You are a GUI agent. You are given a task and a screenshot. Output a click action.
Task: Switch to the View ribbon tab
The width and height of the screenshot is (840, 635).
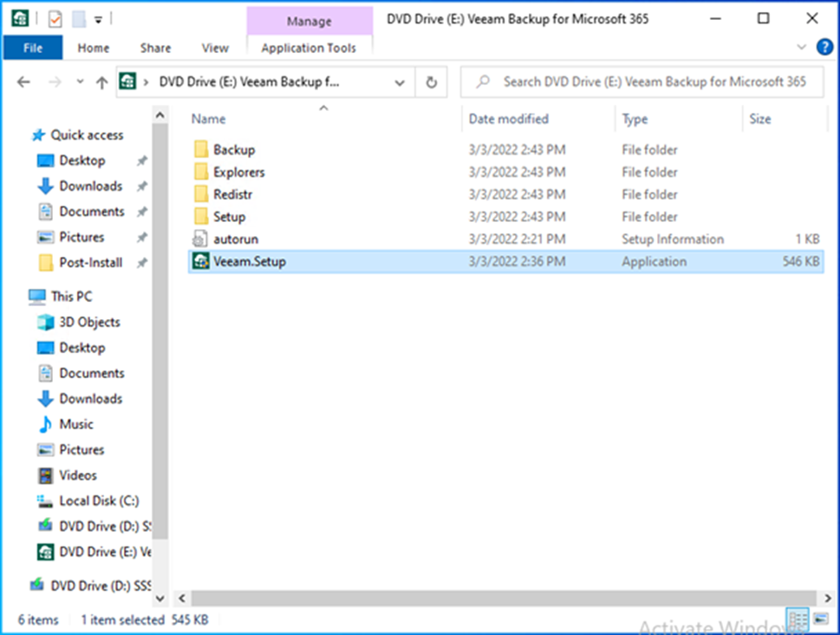tap(215, 48)
